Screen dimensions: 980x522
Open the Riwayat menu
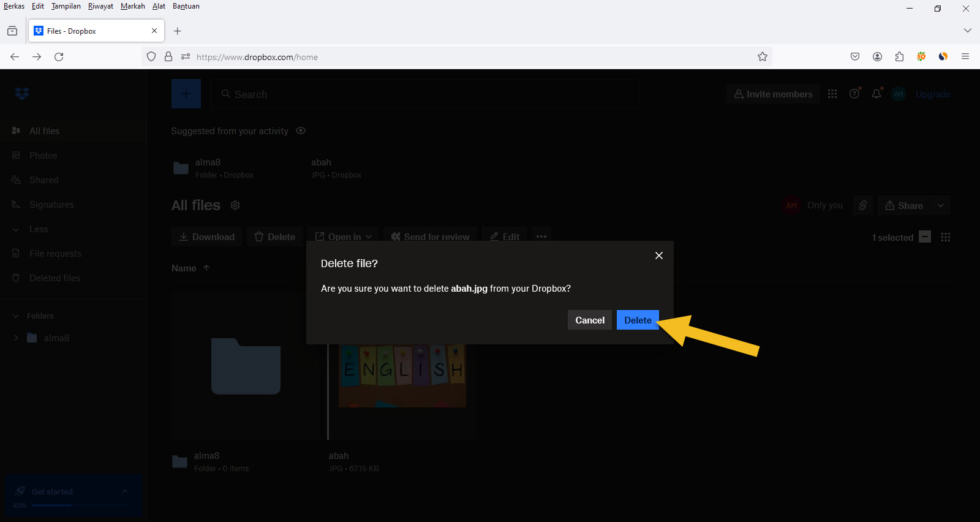click(100, 6)
